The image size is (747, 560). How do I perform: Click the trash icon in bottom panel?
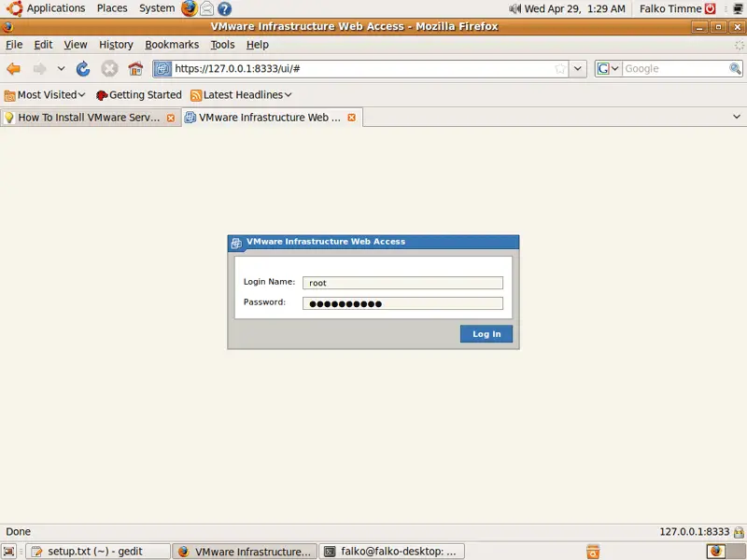pyautogui.click(x=593, y=552)
